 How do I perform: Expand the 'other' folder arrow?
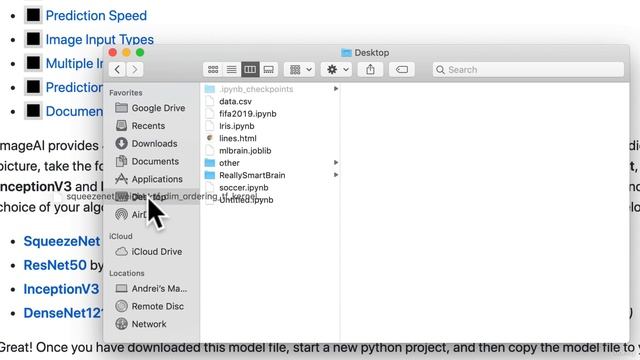336,162
